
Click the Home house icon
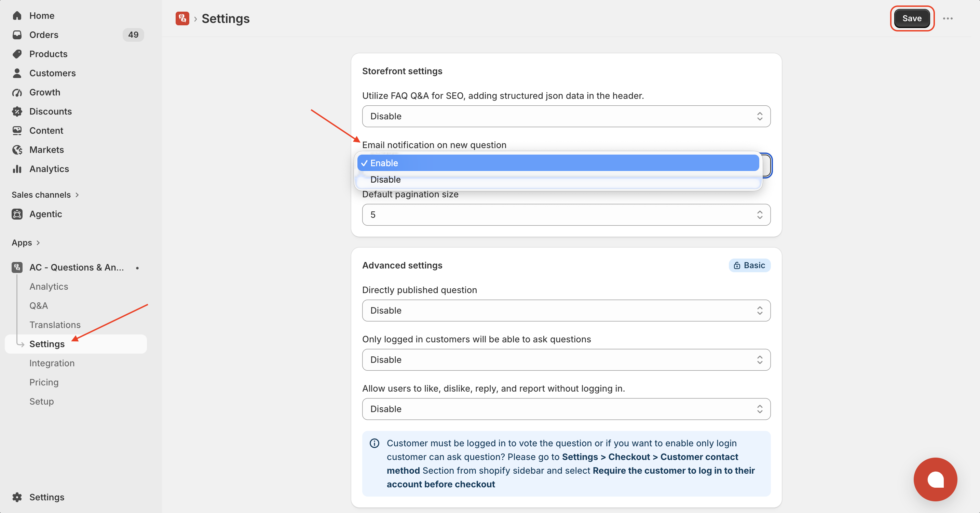pyautogui.click(x=17, y=16)
